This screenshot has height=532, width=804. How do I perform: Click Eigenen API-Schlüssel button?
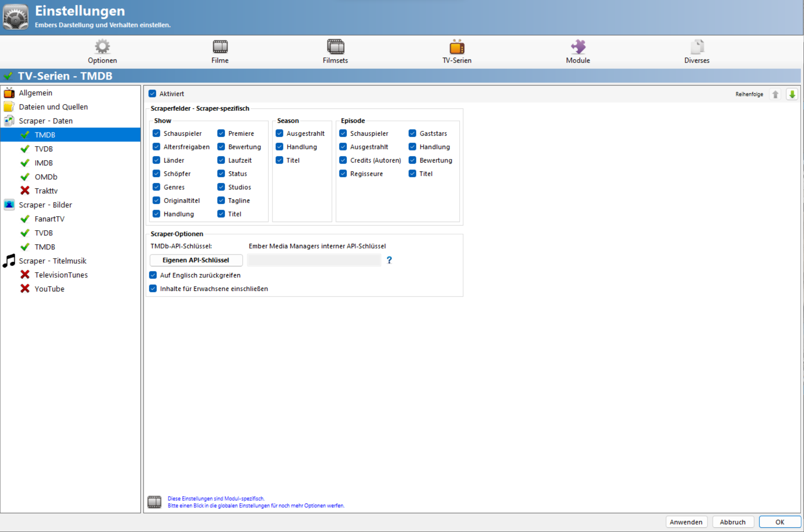point(196,260)
